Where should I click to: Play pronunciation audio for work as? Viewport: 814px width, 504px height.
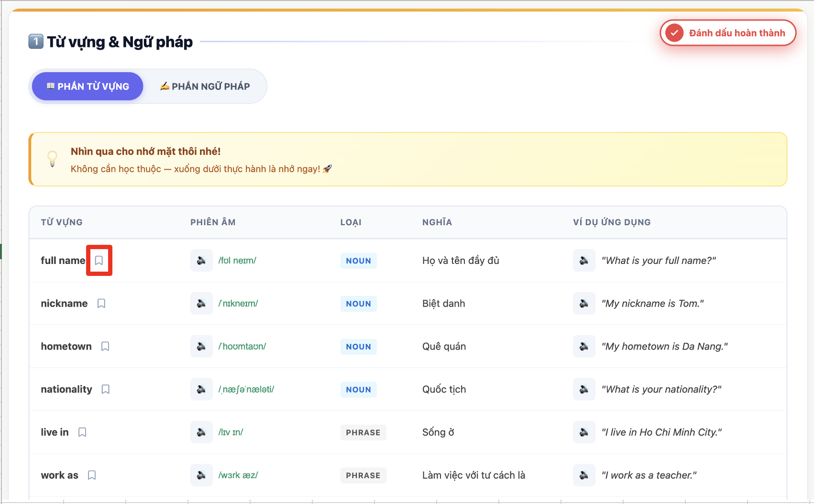201,475
